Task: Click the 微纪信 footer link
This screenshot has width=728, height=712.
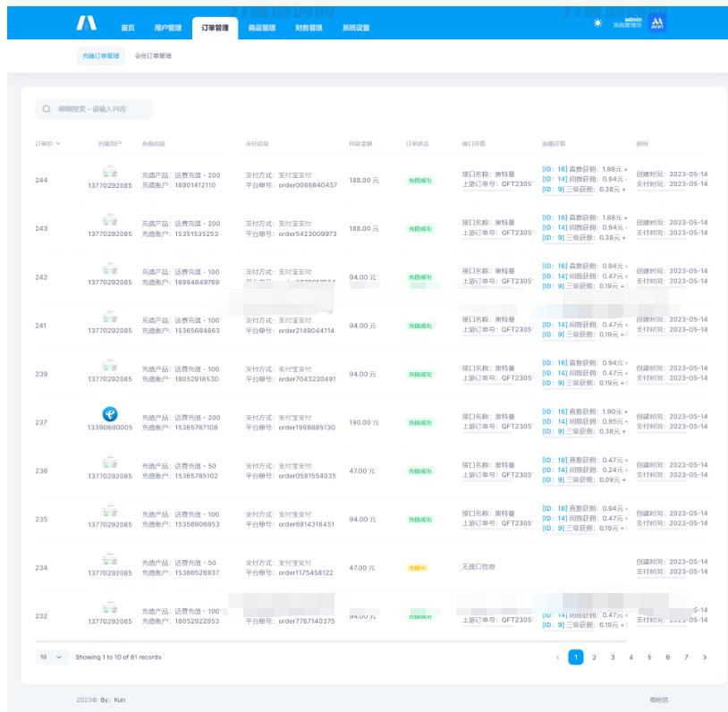Action: [x=658, y=699]
